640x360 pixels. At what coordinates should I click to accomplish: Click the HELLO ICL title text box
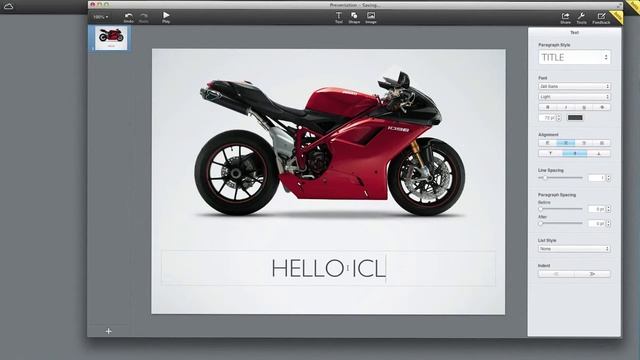click(329, 268)
